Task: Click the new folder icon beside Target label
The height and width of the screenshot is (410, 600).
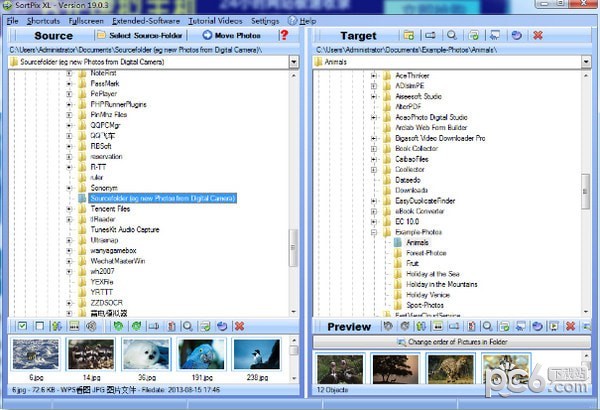Action: (x=407, y=35)
